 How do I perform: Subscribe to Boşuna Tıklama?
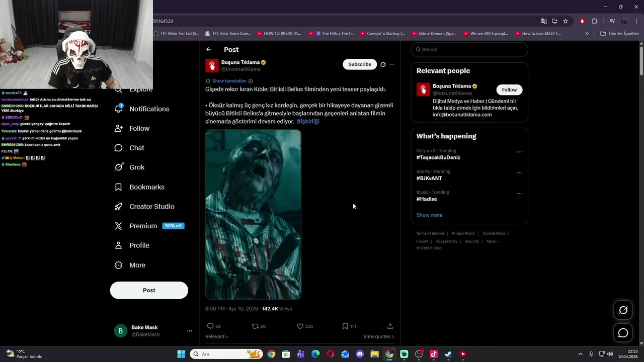[360, 64]
